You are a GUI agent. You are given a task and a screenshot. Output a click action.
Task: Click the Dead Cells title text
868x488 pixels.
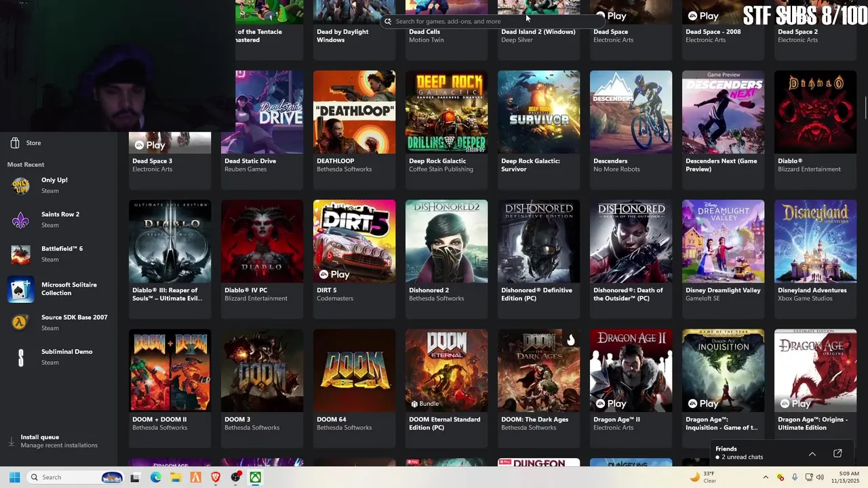tap(425, 32)
